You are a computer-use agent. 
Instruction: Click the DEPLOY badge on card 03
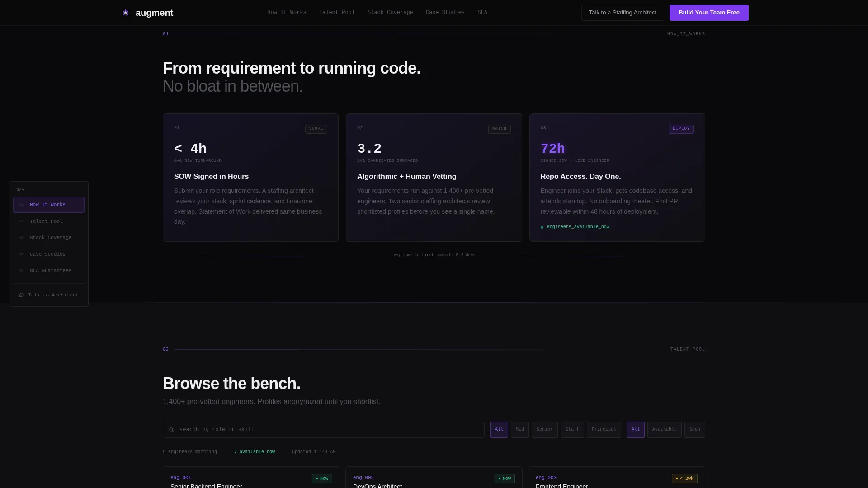tap(681, 129)
